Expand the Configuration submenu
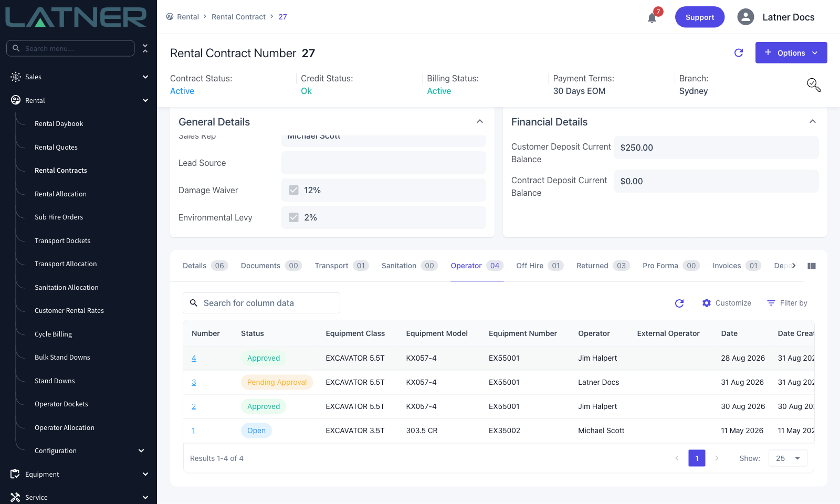The height and width of the screenshot is (504, 840). 141,450
